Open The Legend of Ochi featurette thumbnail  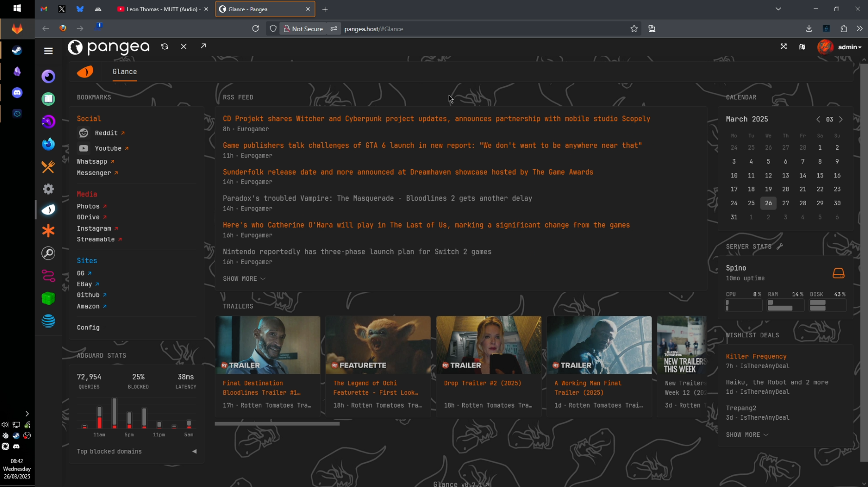click(378, 345)
